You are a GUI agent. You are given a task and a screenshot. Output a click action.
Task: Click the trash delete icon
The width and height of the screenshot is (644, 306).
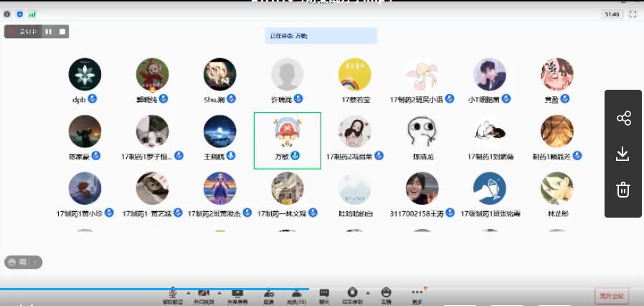click(623, 190)
